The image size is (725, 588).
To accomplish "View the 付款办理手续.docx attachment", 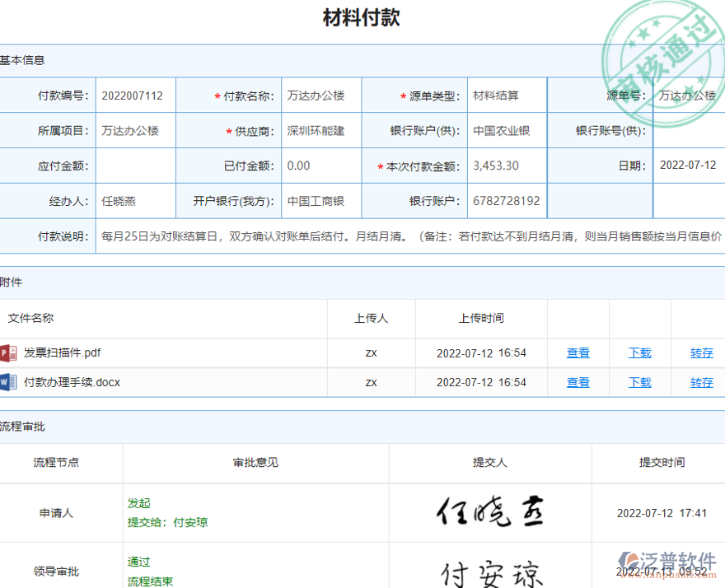I will click(578, 381).
